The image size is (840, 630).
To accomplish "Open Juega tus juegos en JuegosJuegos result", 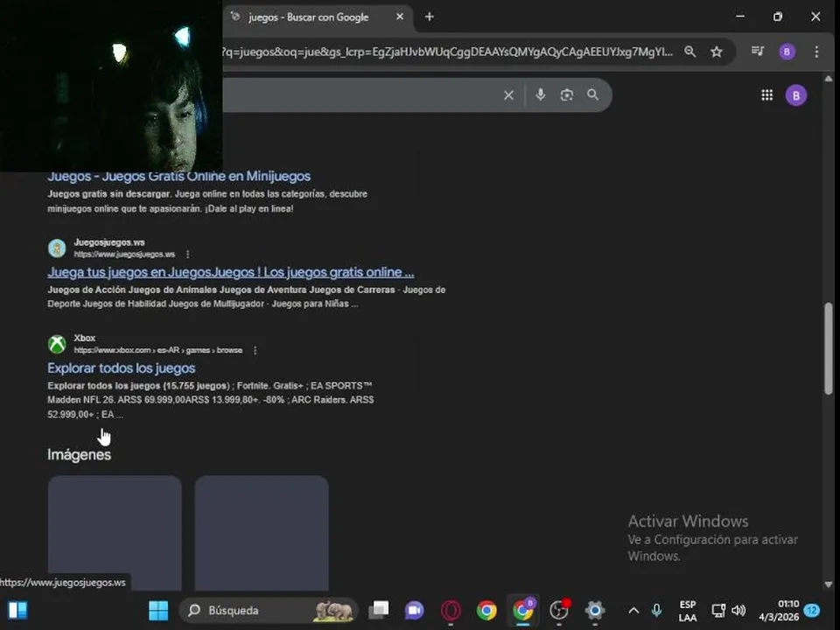I will tap(231, 272).
